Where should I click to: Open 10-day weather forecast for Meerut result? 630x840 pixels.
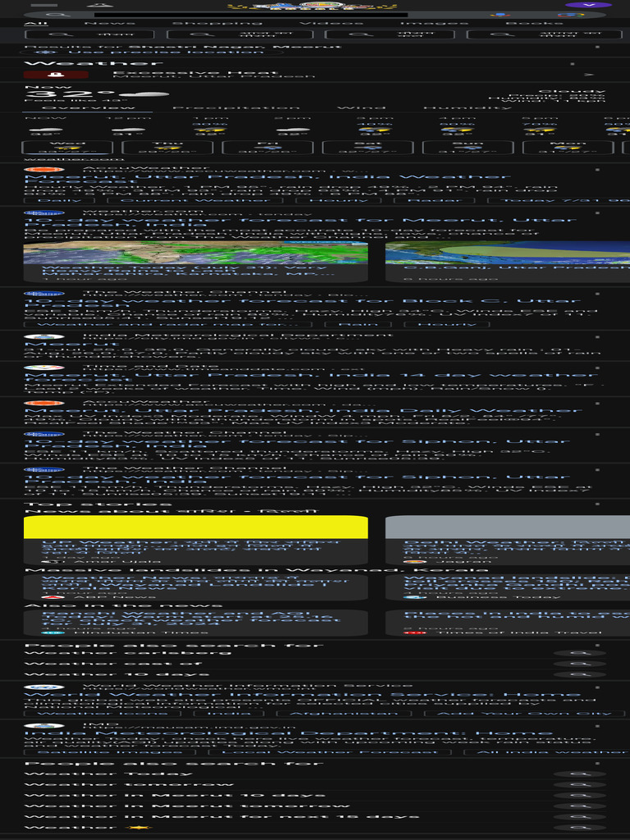click(x=300, y=222)
